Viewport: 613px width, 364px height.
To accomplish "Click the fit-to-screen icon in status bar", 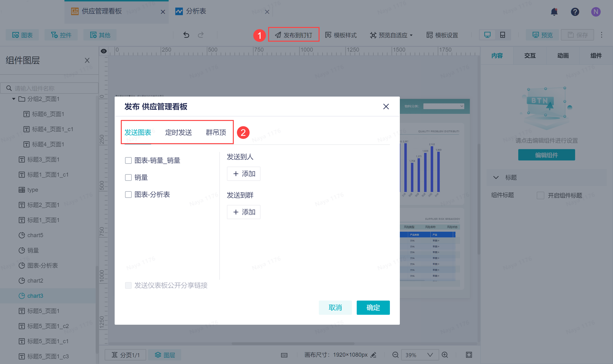I will click(x=469, y=355).
